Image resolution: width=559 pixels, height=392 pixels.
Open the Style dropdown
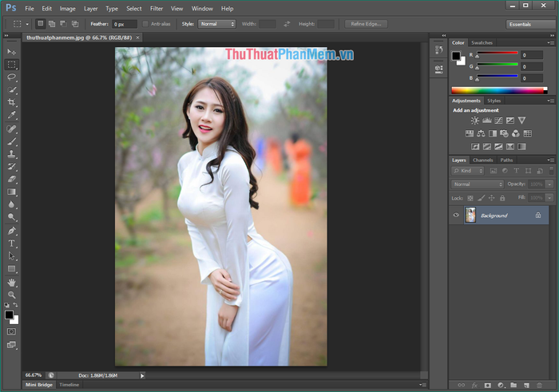(x=216, y=24)
